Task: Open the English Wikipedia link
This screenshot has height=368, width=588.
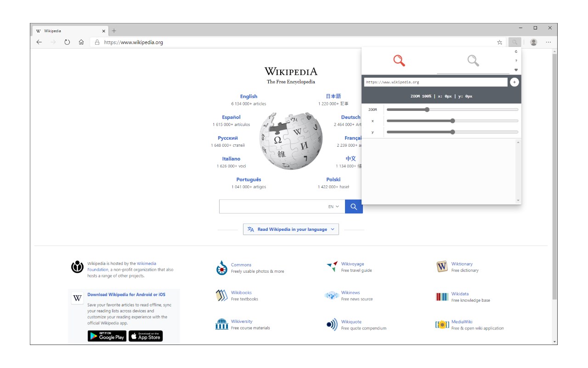Action: pos(249,96)
